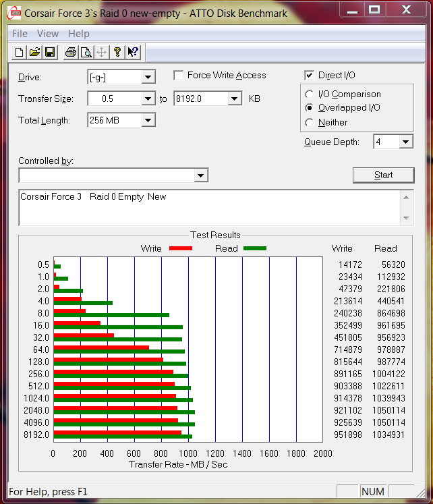Click the Save floppy disk icon
The image size is (433, 504).
49,53
